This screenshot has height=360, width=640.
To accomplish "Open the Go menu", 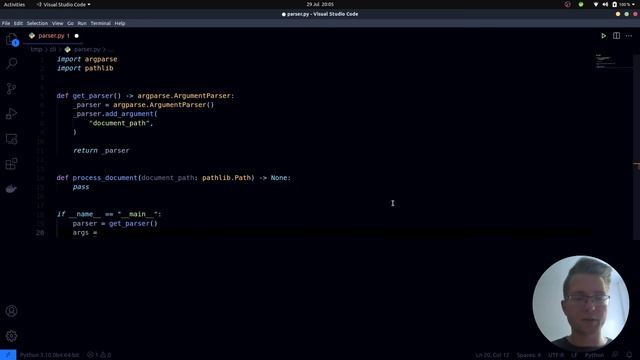I will [70, 23].
